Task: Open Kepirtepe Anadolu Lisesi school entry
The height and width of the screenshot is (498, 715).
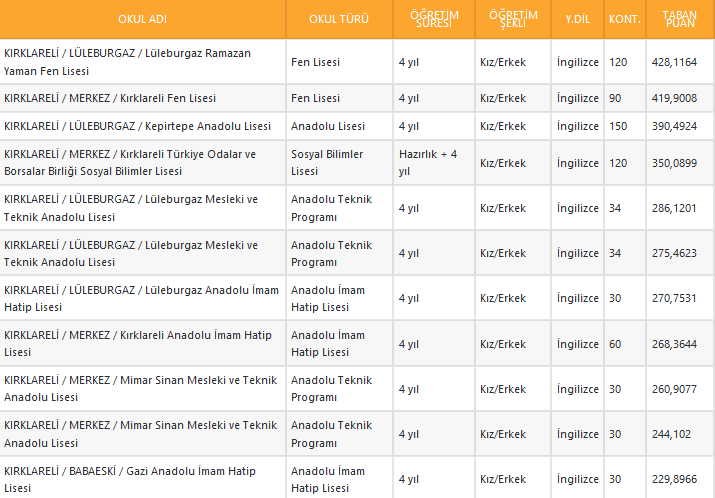Action: (137, 126)
